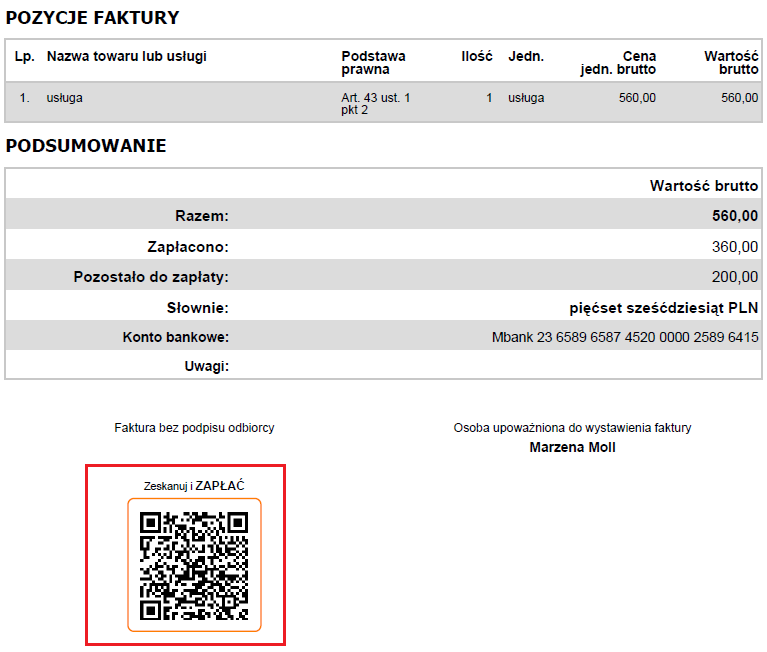Viewport: 767px width, 652px height.
Task: Click the 'Razem:' label
Action: [202, 216]
